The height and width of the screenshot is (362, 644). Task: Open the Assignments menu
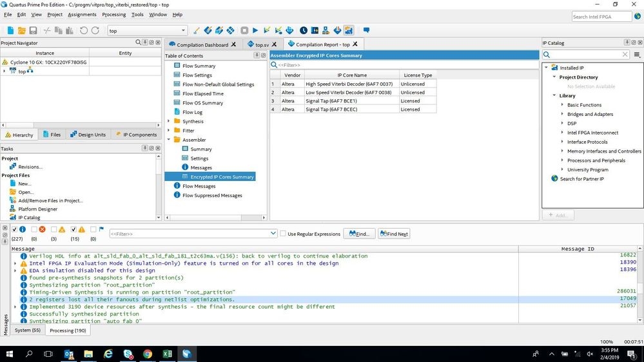click(x=82, y=14)
